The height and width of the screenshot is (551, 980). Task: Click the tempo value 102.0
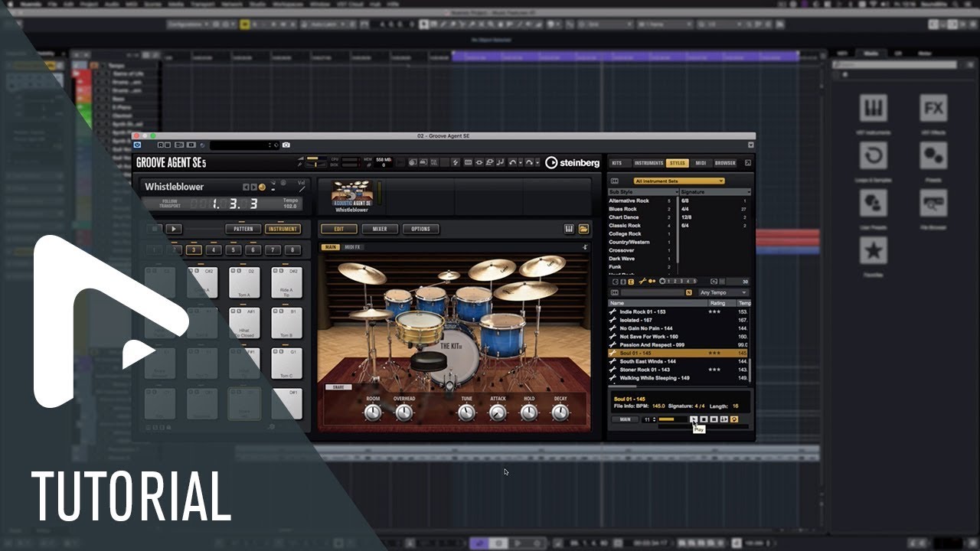[290, 206]
